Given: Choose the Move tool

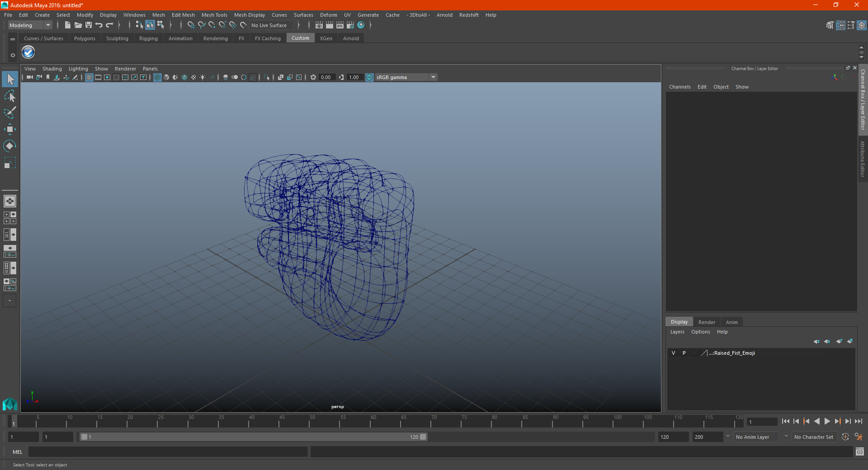Looking at the screenshot, I should pos(10,129).
